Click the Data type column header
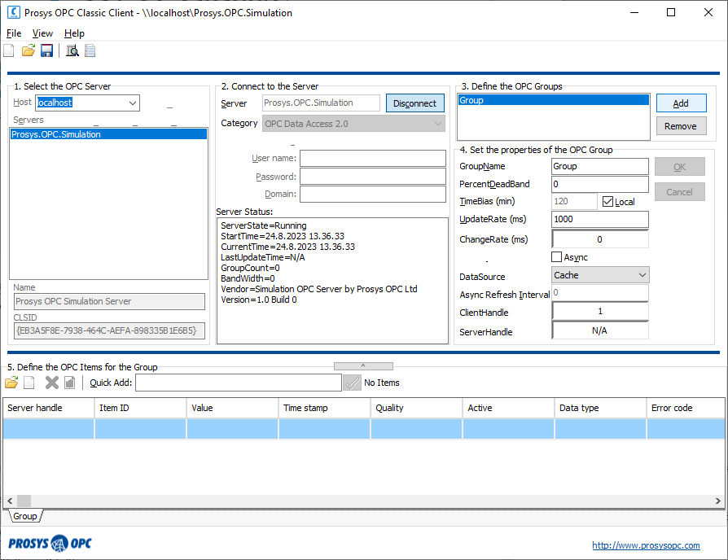Viewport: 728px width, 560px height. pyautogui.click(x=600, y=408)
